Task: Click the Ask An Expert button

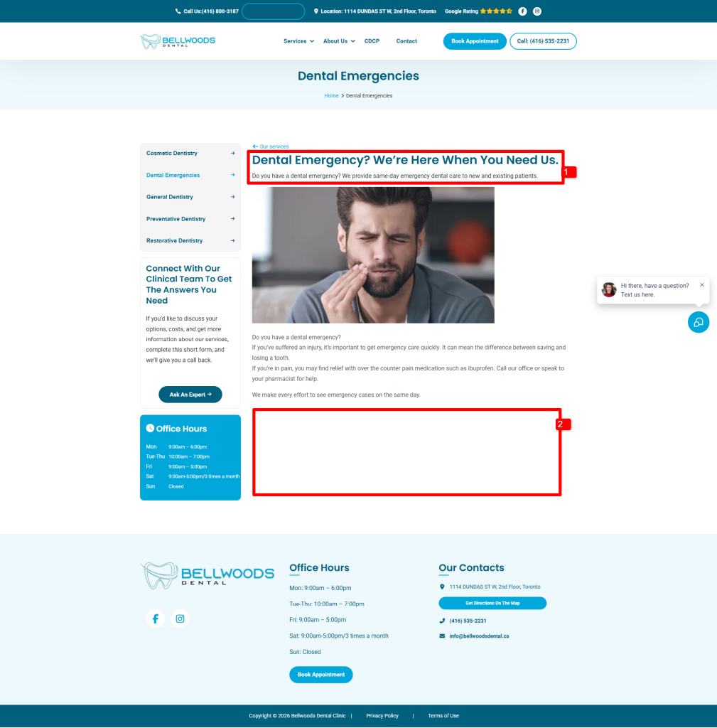Action: pyautogui.click(x=190, y=395)
